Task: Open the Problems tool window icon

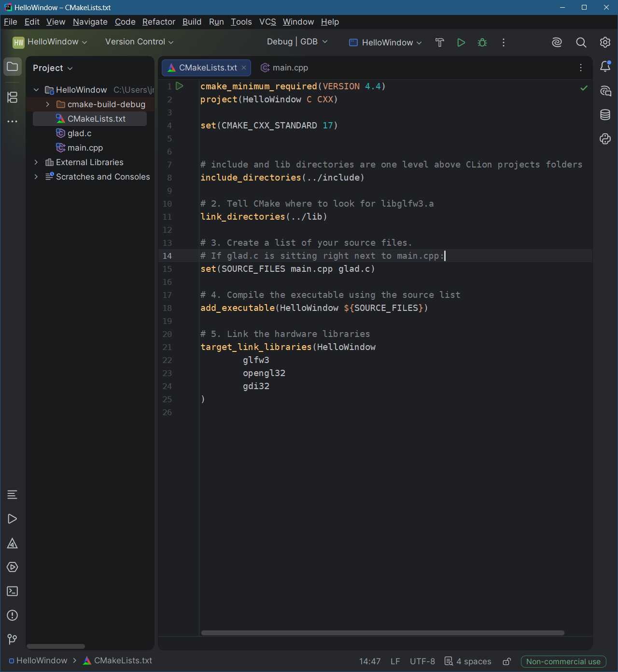Action: (13, 616)
